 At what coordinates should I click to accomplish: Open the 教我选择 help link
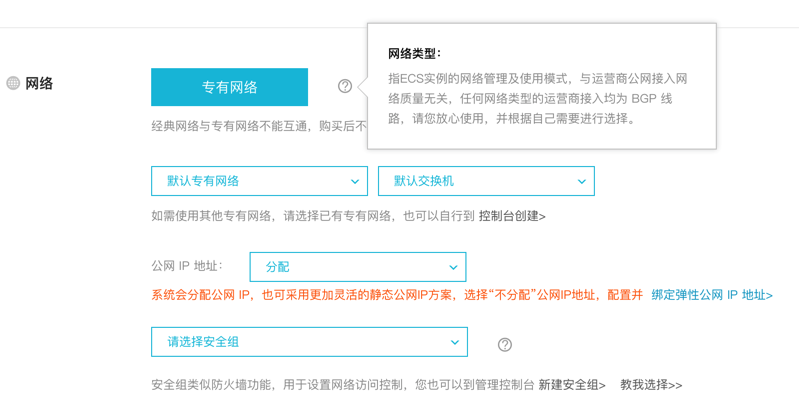tap(651, 385)
